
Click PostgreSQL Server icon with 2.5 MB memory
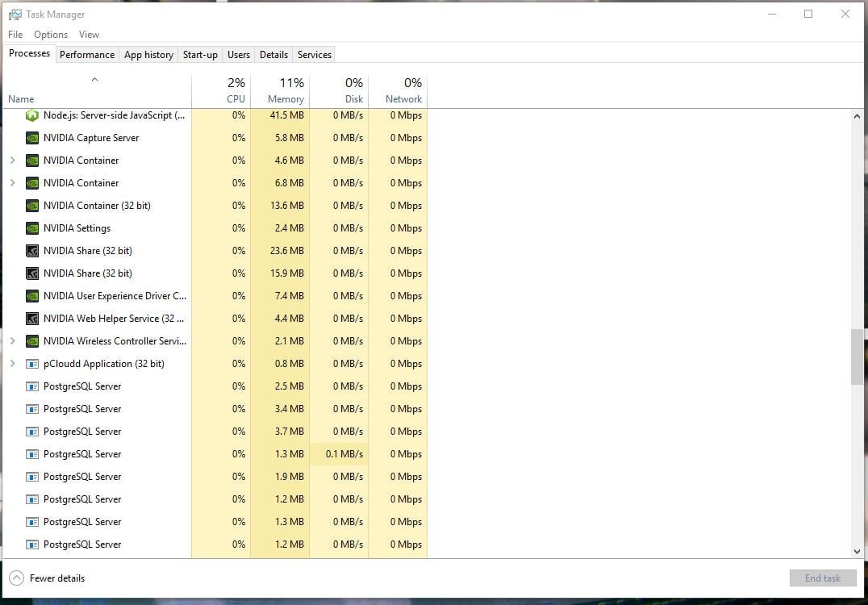tap(32, 386)
